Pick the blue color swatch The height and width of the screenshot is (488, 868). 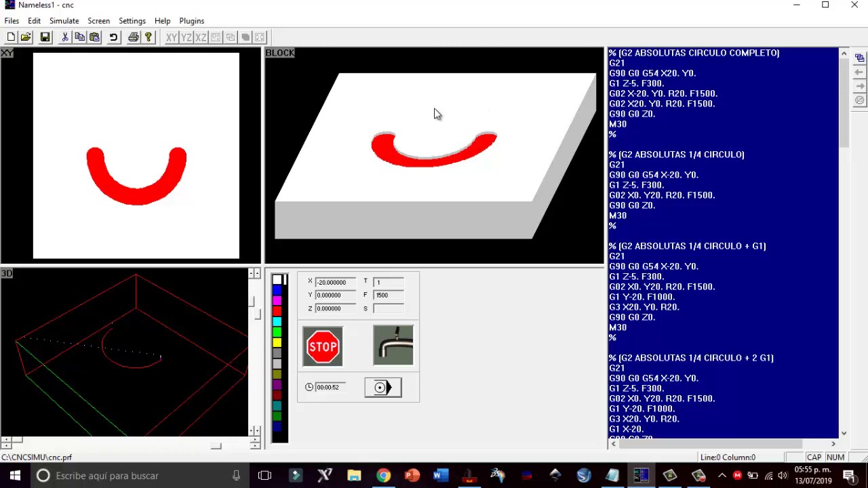point(277,290)
